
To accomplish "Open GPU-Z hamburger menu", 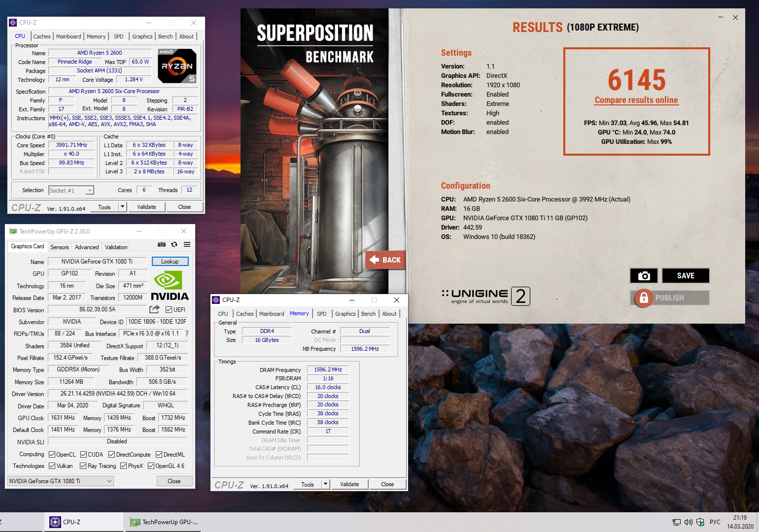I will pos(187,244).
